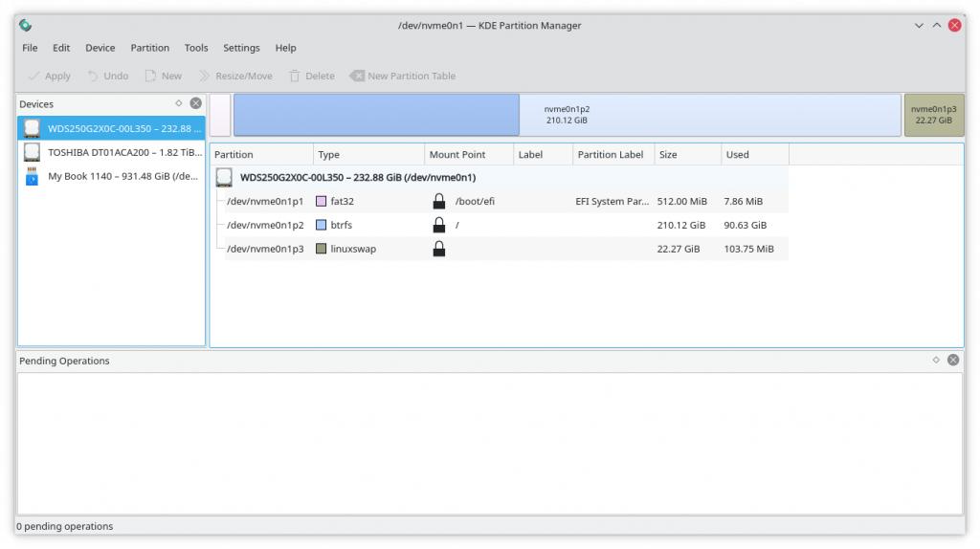980x549 pixels.
Task: Click the New partition toolbar icon
Action: (x=151, y=77)
